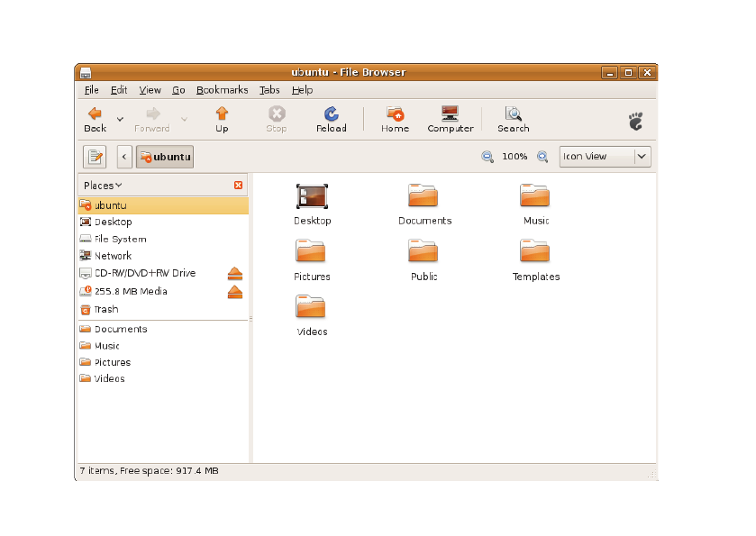Eject the 255.8 MB Media volume
Viewport: 756px width, 536px height.
pos(234,292)
